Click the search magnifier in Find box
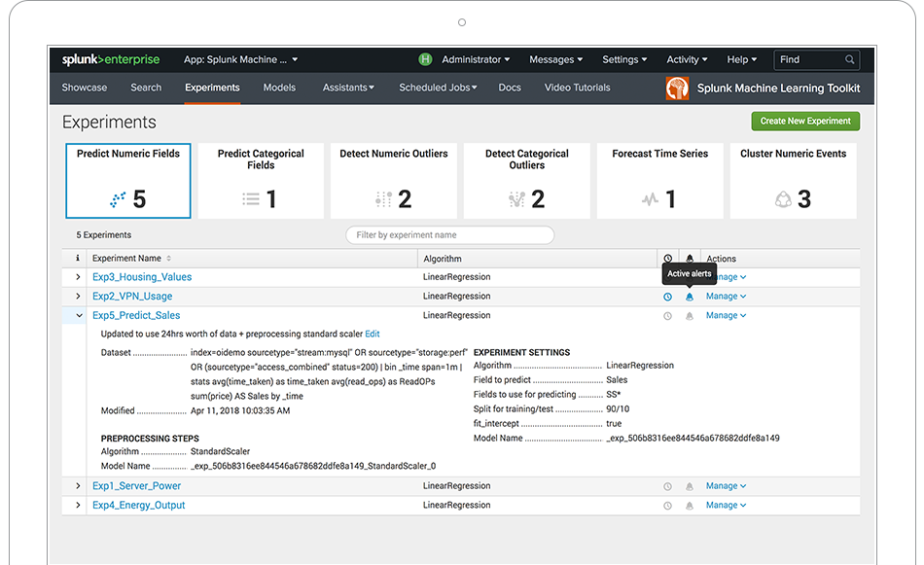The height and width of the screenshot is (565, 924). point(850,60)
